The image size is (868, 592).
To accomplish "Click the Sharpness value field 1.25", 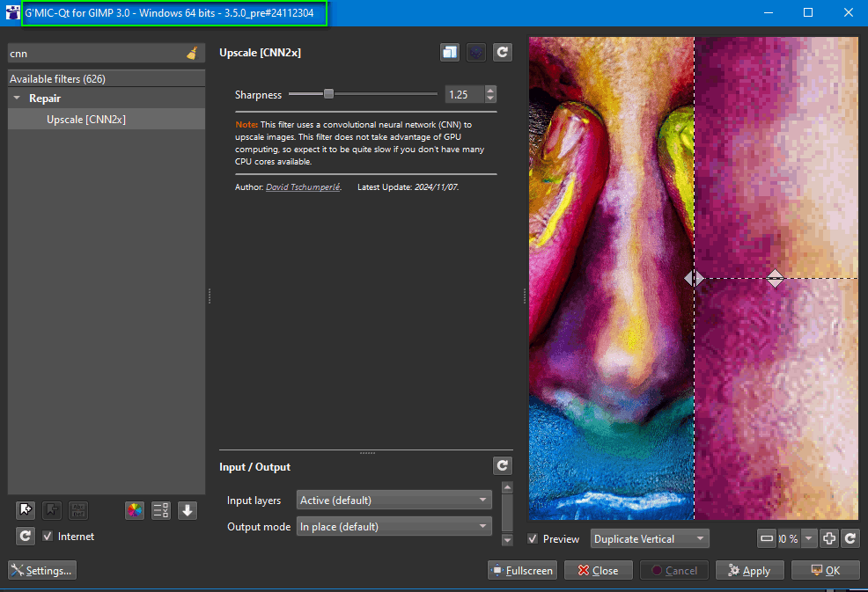I will click(x=465, y=95).
